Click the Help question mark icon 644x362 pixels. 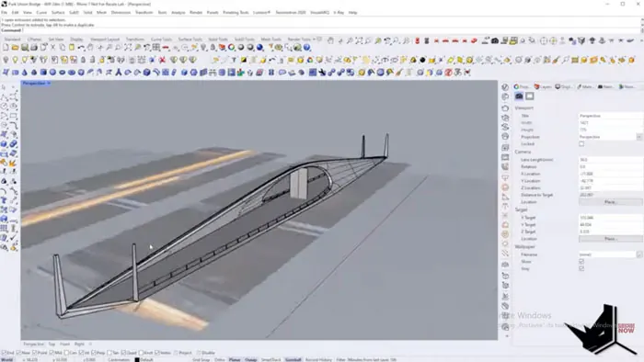tap(306, 48)
